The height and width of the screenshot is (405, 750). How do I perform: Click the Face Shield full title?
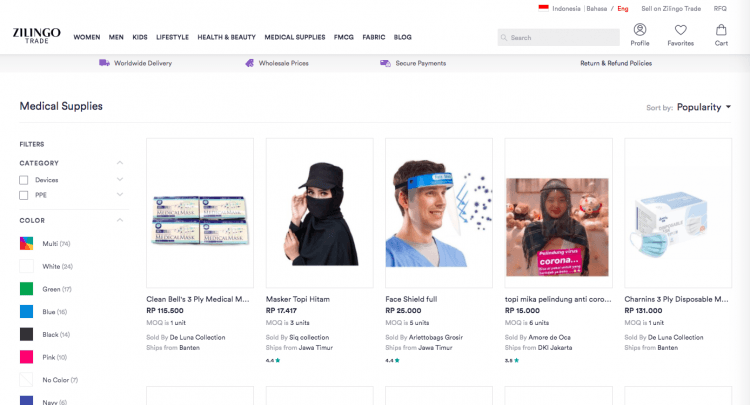pyautogui.click(x=411, y=299)
